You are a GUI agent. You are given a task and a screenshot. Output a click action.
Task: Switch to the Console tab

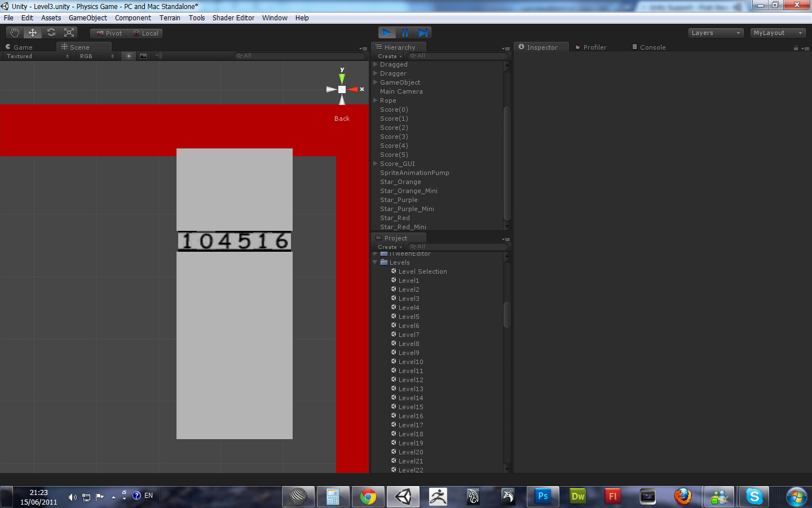654,47
